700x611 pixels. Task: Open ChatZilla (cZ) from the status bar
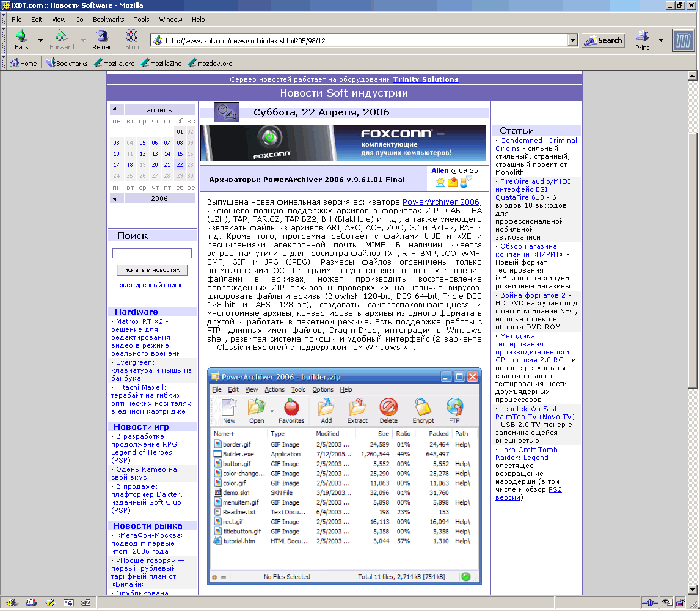point(86,602)
